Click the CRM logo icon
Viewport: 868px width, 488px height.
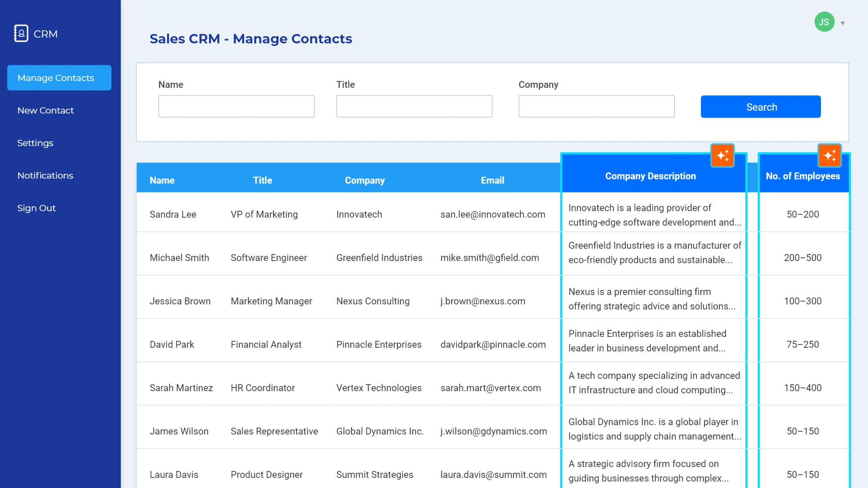tap(21, 33)
